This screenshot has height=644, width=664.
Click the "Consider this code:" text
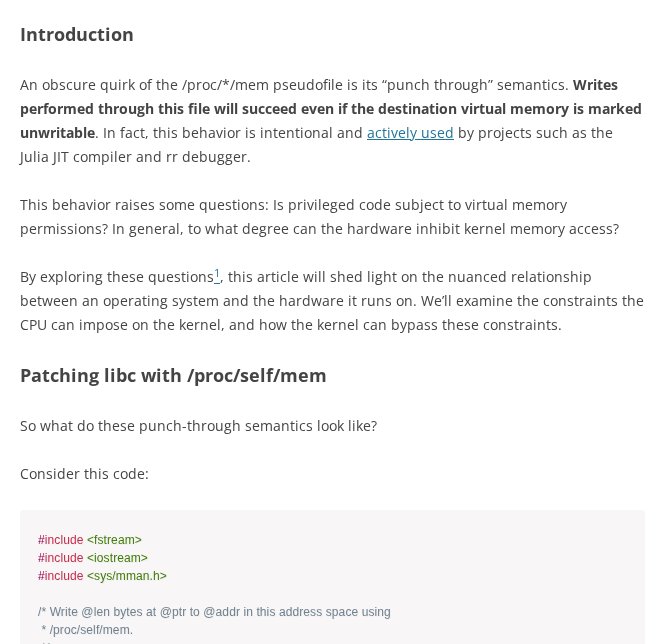(x=84, y=474)
